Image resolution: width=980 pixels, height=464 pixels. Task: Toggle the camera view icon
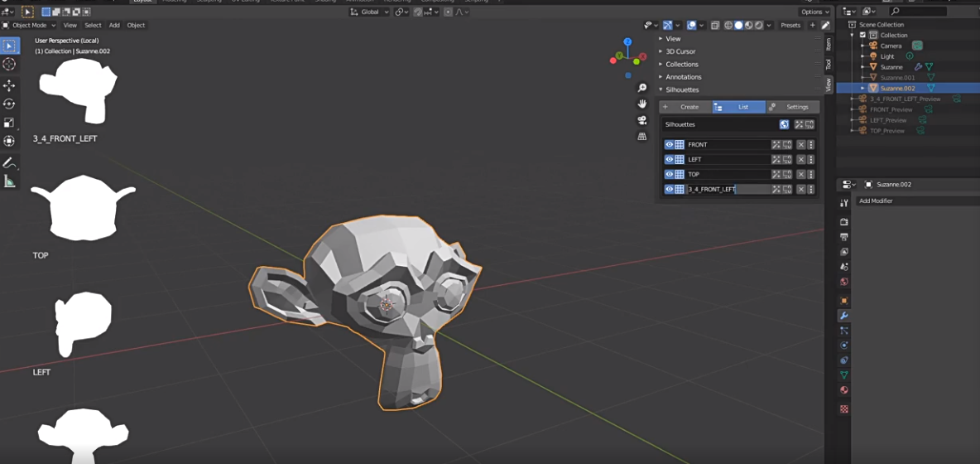641,120
